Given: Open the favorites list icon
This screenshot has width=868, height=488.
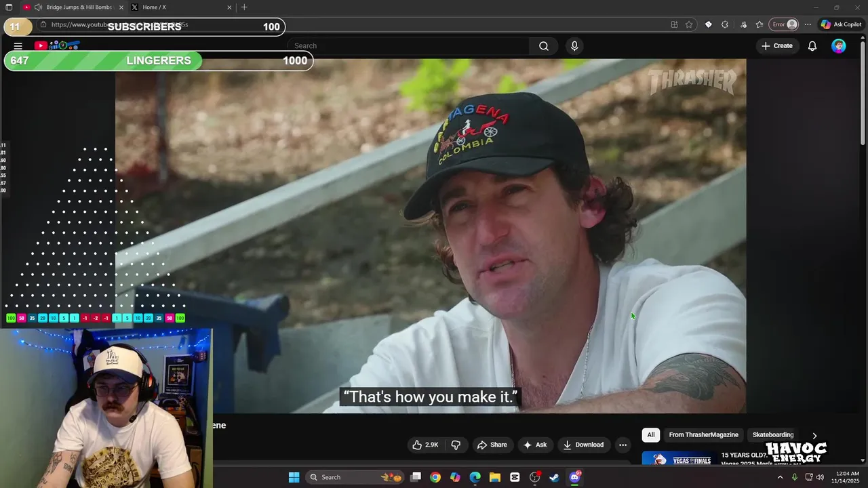Looking at the screenshot, I should pyautogui.click(x=759, y=24).
